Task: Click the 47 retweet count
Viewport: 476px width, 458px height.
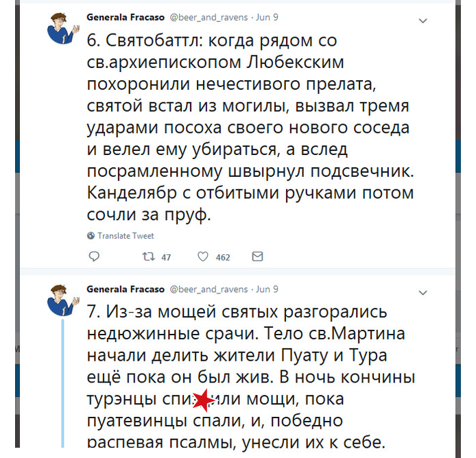Action: point(165,258)
